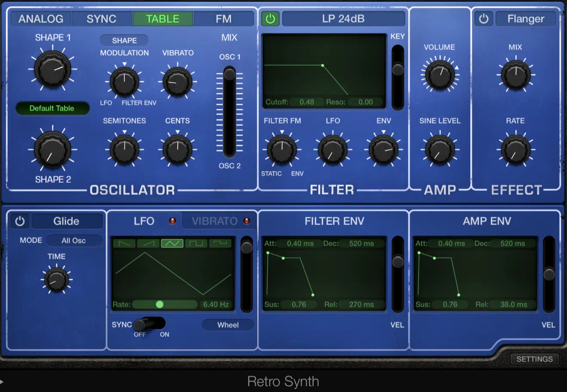Click the SHAPE 1 knob

(x=52, y=69)
